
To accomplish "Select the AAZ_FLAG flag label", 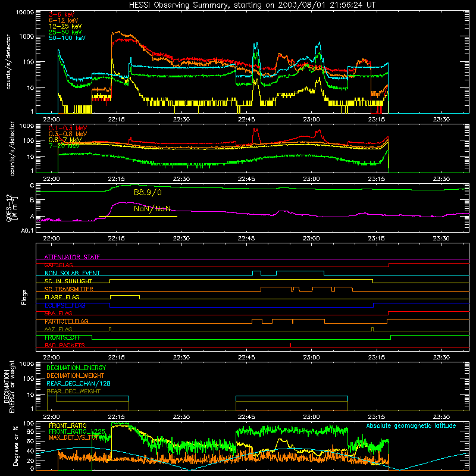I will [58, 330].
